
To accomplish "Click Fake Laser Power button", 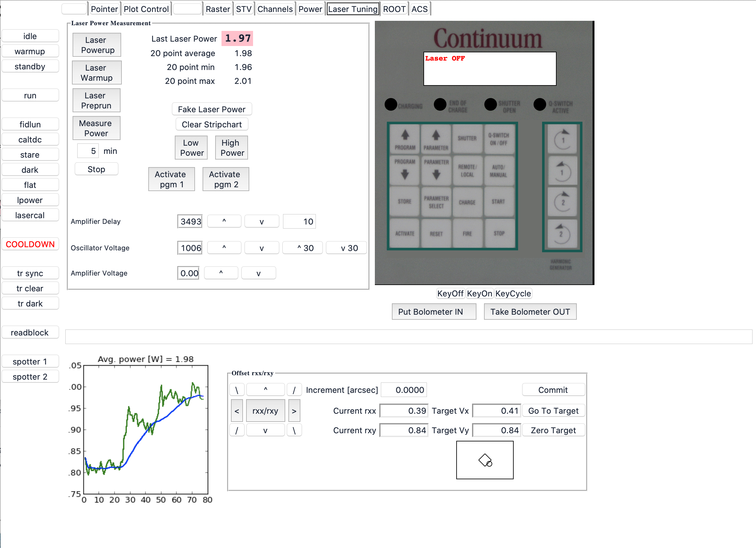I will [x=212, y=109].
